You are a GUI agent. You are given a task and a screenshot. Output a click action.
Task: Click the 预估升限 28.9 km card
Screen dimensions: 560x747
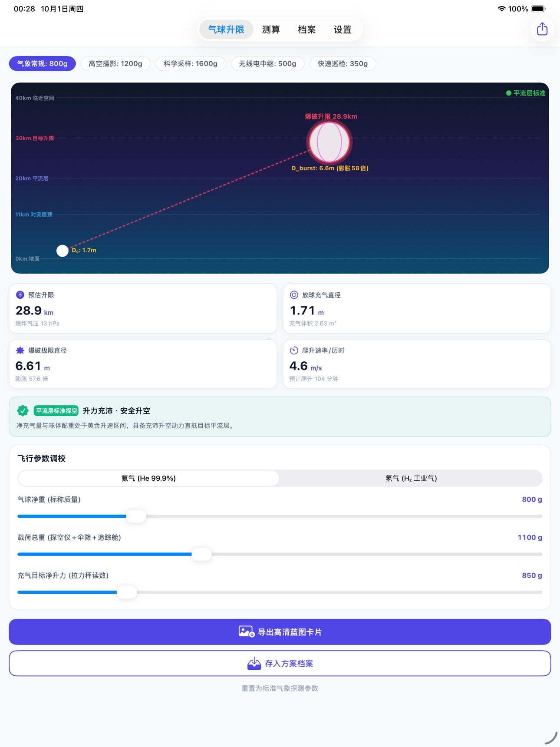tap(143, 308)
